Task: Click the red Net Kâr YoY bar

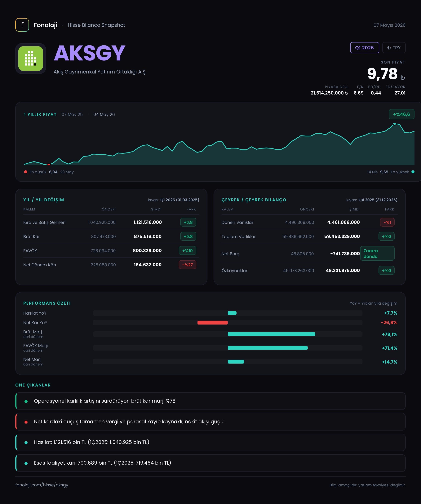Action: pyautogui.click(x=212, y=323)
